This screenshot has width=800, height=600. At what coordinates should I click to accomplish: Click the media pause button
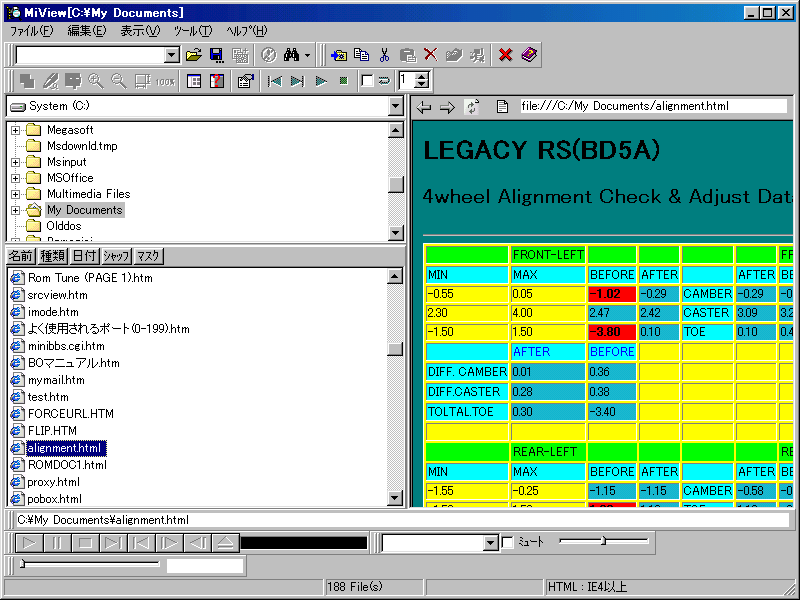coord(57,543)
